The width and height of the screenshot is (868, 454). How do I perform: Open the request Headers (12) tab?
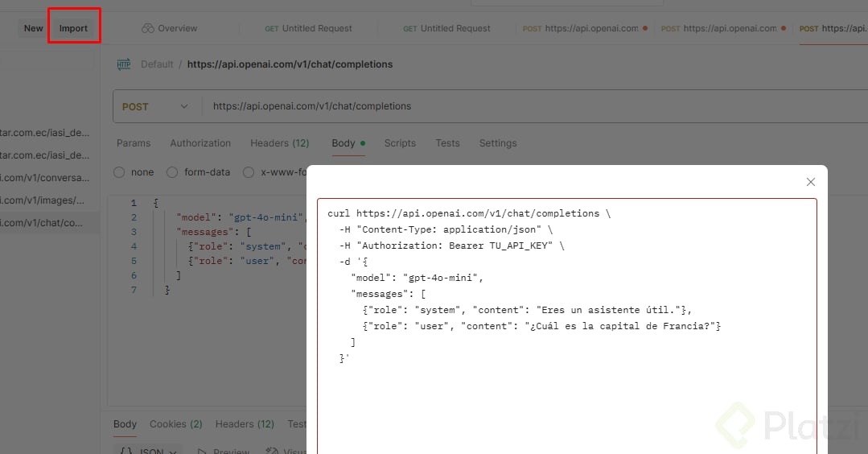pos(279,143)
